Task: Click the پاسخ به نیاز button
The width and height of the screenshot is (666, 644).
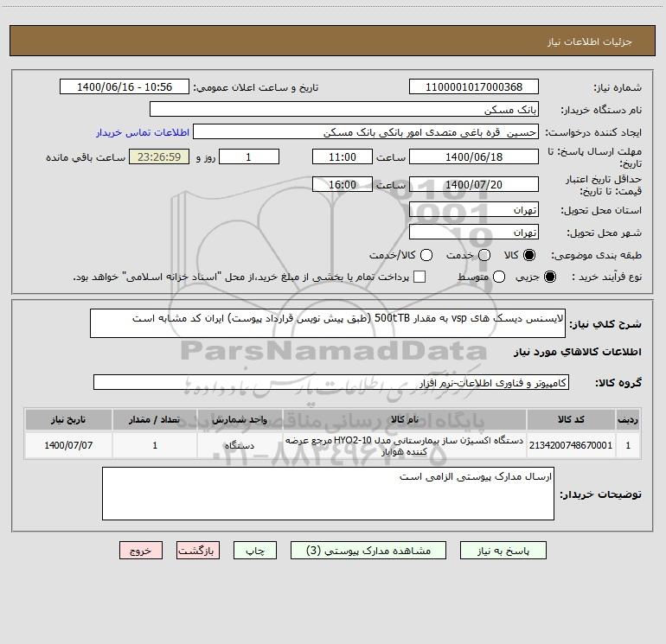Action: [x=503, y=551]
